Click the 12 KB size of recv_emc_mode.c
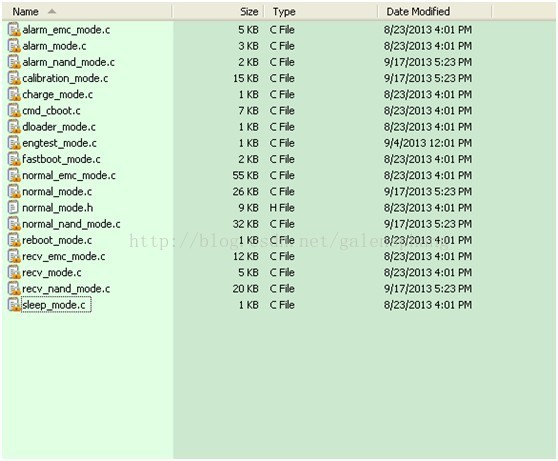 (x=246, y=256)
